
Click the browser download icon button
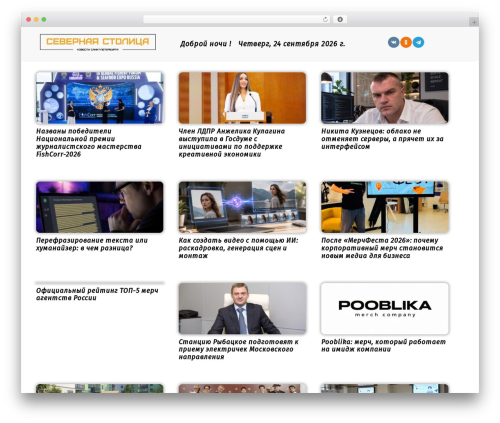coord(340,20)
